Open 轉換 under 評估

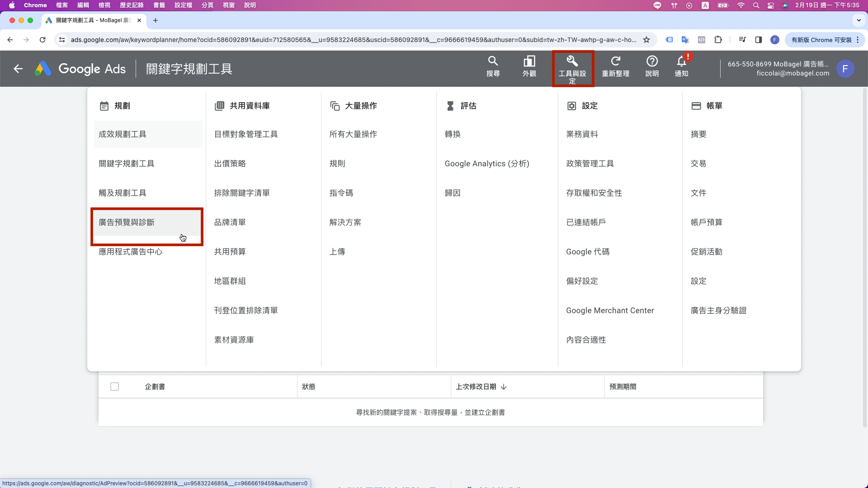click(x=453, y=134)
